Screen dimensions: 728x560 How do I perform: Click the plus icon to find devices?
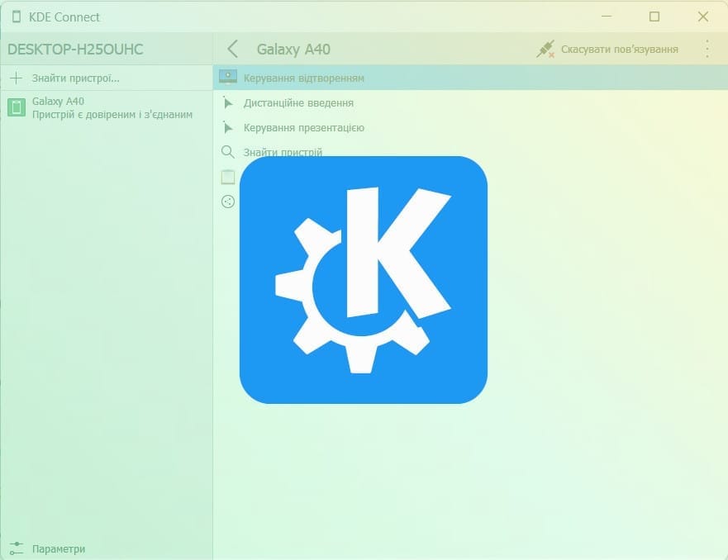(x=16, y=78)
